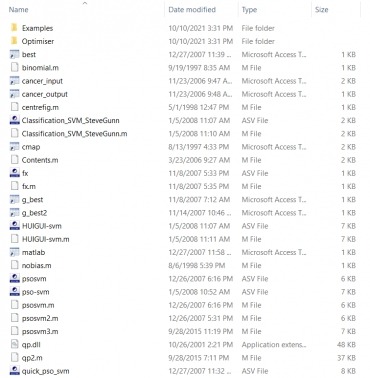Click the pso-svm ASV file icon
Screen dimensions: 370x378
[x=14, y=292]
